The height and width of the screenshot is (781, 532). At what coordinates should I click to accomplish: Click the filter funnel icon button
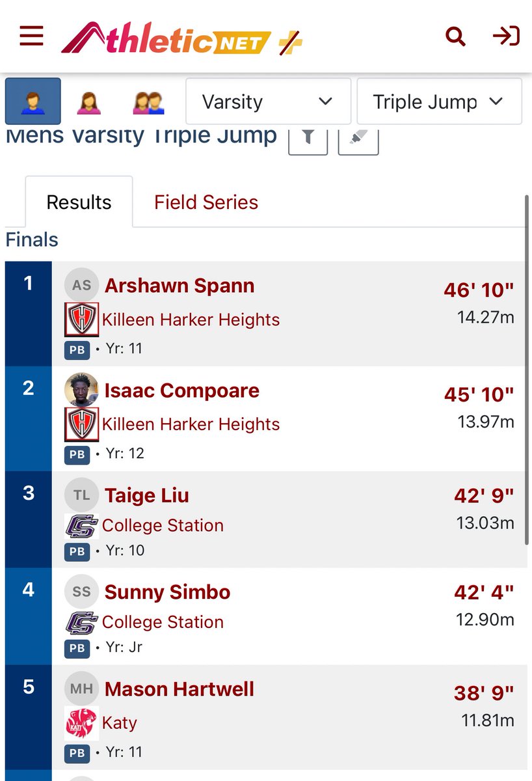tap(308, 139)
